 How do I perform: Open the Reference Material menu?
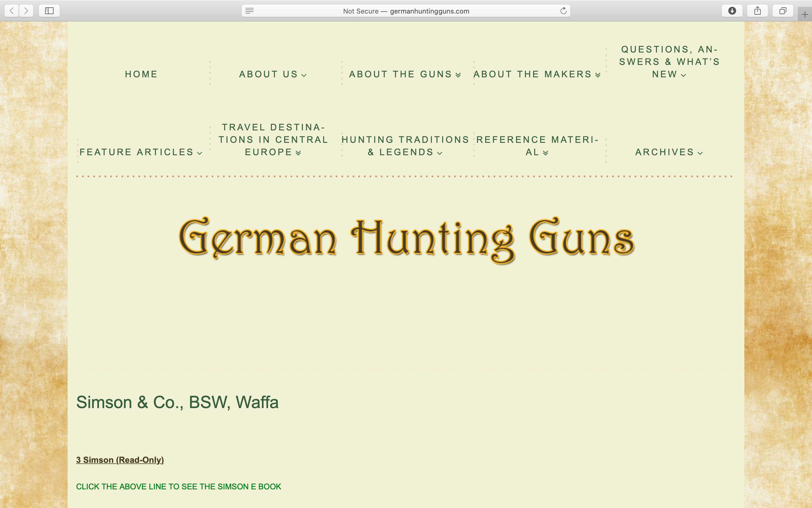[537, 146]
